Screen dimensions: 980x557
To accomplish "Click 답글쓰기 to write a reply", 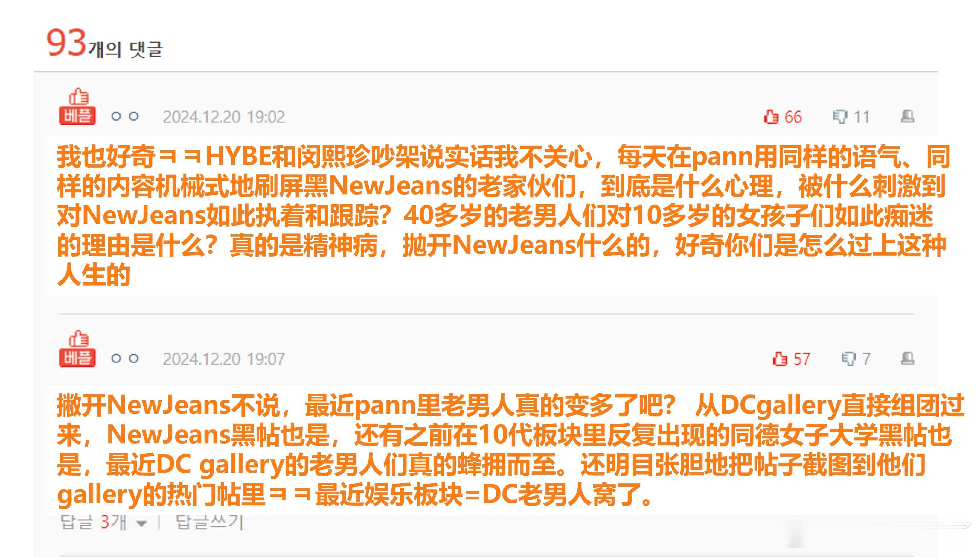I will pyautogui.click(x=209, y=523).
